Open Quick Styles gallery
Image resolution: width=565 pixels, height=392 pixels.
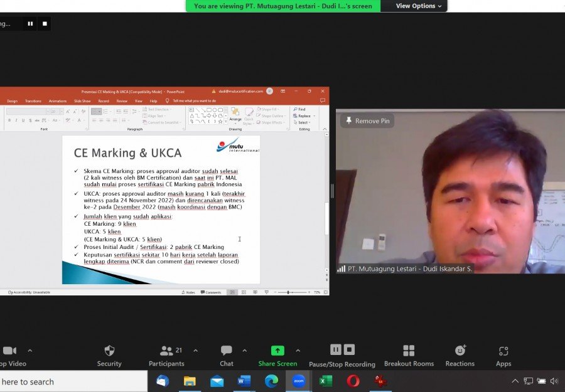pos(248,116)
